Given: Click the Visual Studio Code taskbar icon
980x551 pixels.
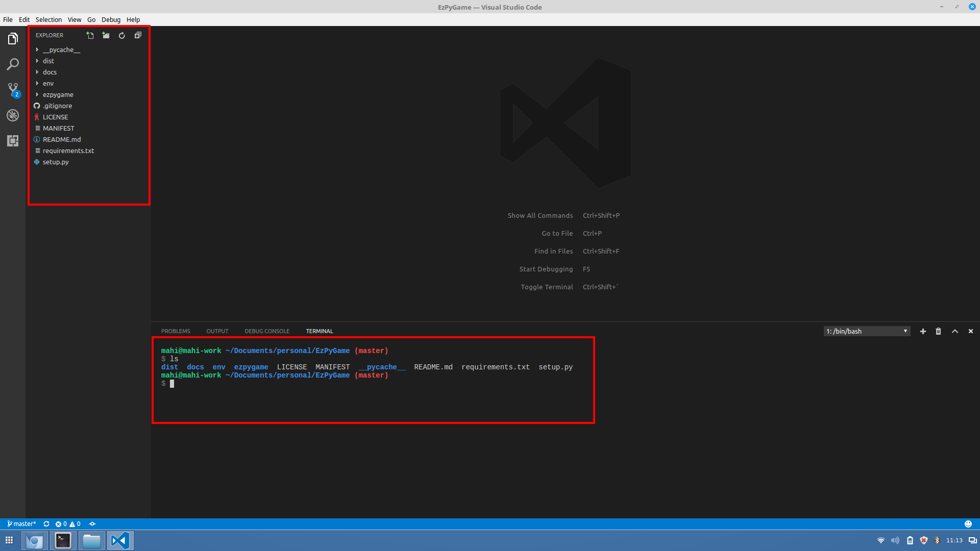Looking at the screenshot, I should point(120,540).
